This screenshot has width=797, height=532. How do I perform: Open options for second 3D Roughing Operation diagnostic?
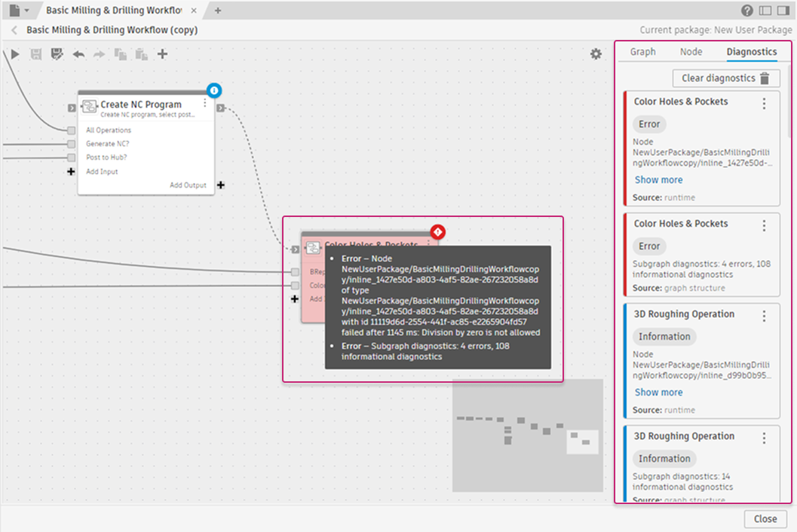(764, 438)
